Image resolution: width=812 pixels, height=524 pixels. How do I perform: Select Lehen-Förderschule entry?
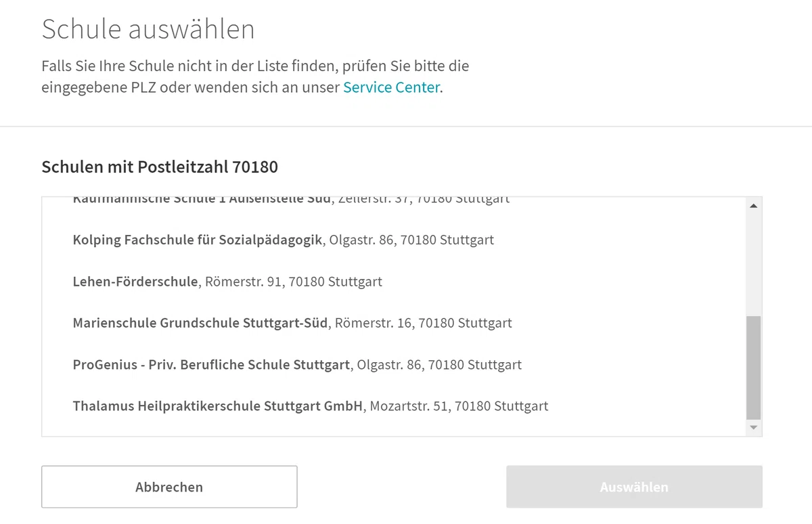coord(394,282)
